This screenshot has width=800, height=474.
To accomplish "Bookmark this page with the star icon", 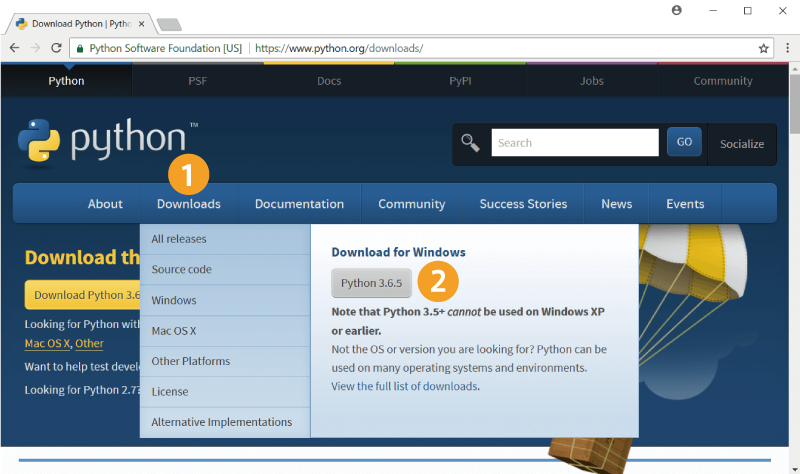I will (763, 48).
